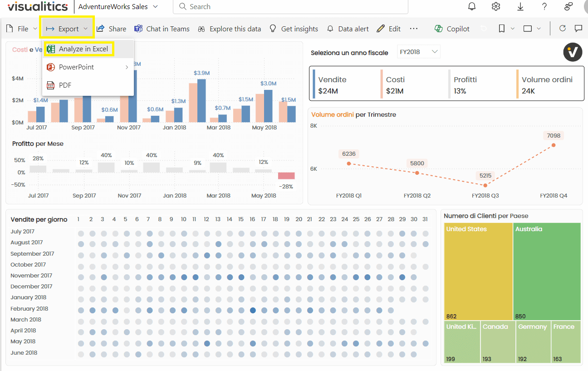Click Explore this data
Viewport: 588px width, 371px height.
230,29
